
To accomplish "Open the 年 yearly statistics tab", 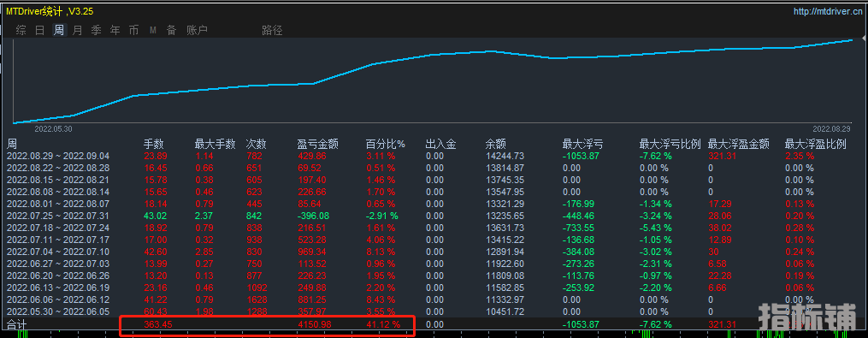I will [115, 31].
